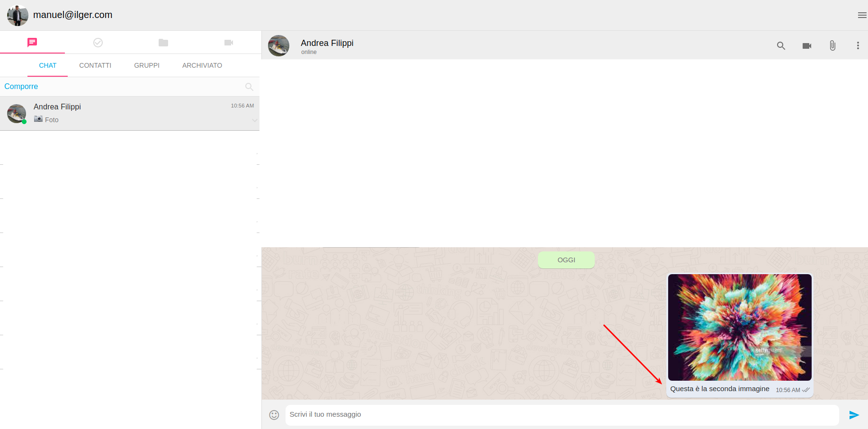Switch to the CHAT tab

[48, 65]
